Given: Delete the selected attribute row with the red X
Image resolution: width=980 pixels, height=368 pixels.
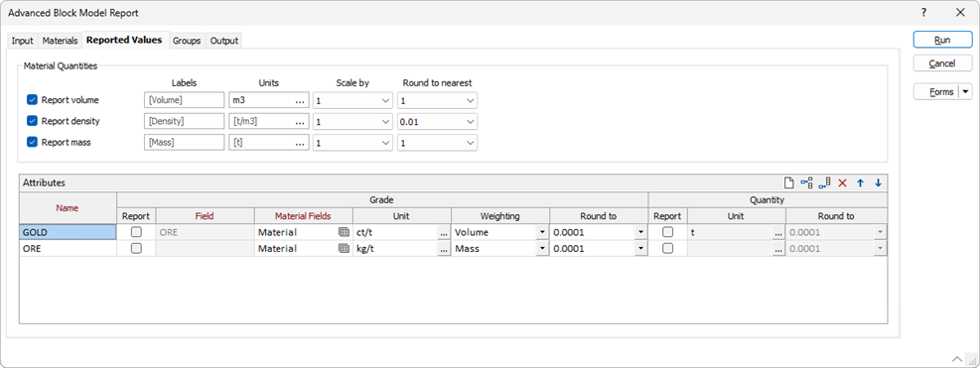Looking at the screenshot, I should click(x=842, y=184).
